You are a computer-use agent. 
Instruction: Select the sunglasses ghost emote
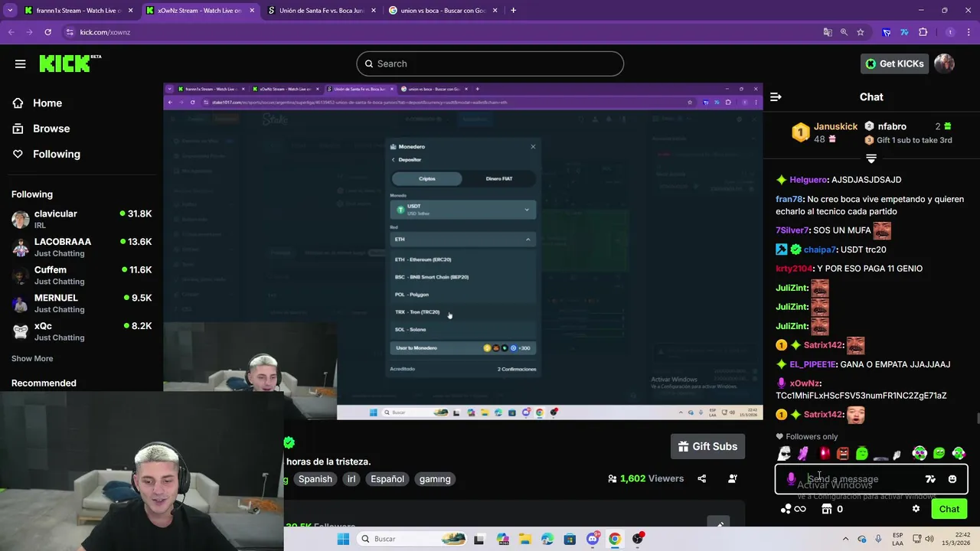pos(785,454)
